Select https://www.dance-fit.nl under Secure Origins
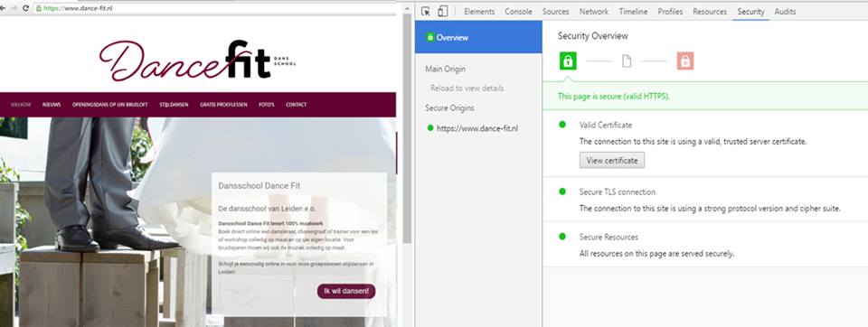This screenshot has height=327, width=868. (476, 128)
